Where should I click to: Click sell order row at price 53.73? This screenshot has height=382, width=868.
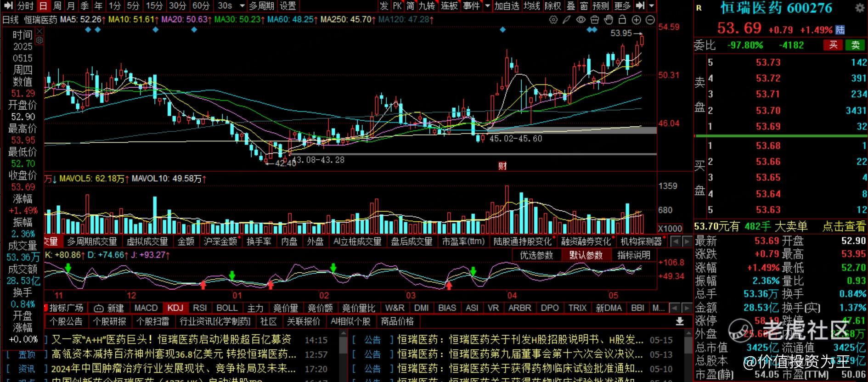[786, 62]
